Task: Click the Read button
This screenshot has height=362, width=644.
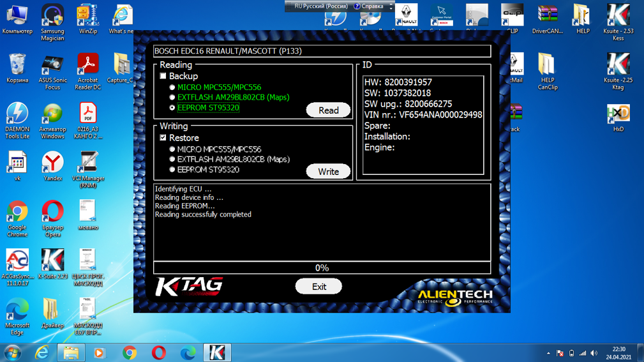Action: tap(328, 110)
